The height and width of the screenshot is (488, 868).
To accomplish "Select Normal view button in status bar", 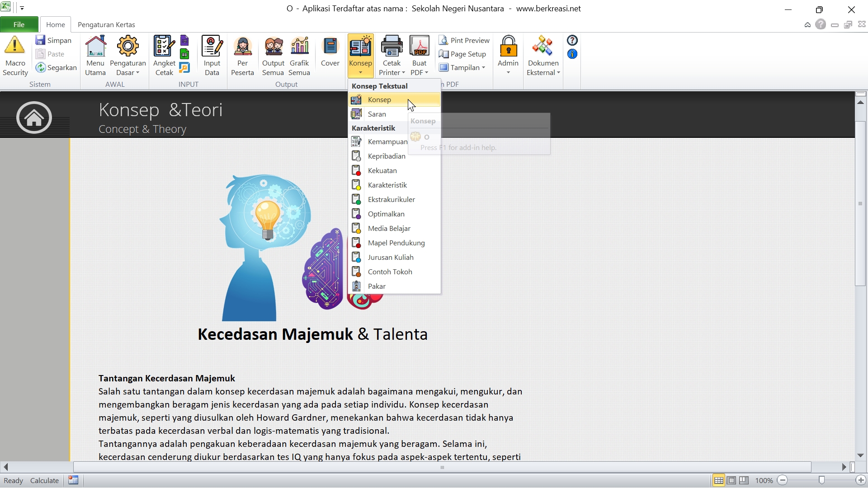I will pyautogui.click(x=718, y=480).
